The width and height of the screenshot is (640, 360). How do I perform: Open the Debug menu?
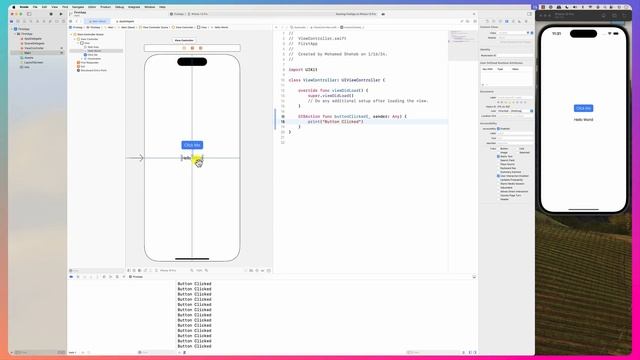point(119,7)
